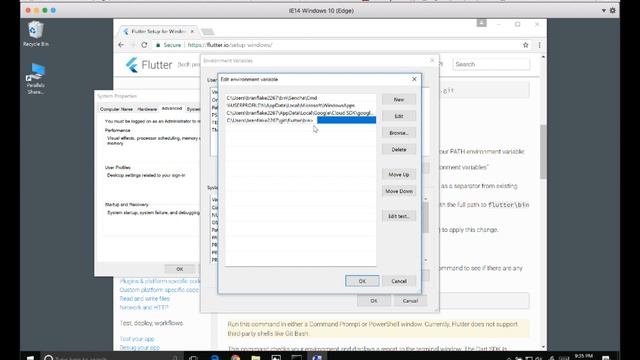Open Plugins & platform specific code link
The height and width of the screenshot is (360, 640).
click(x=160, y=281)
